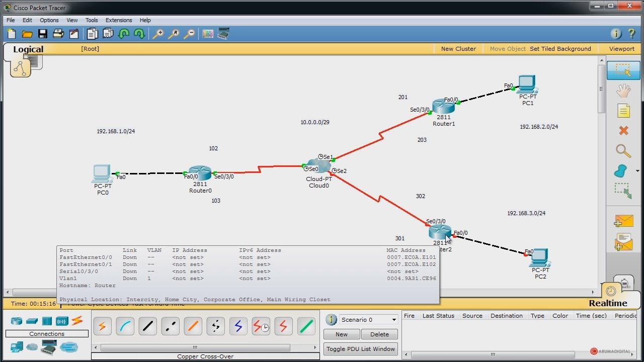Save the file with the floppy disk icon

coord(43,34)
